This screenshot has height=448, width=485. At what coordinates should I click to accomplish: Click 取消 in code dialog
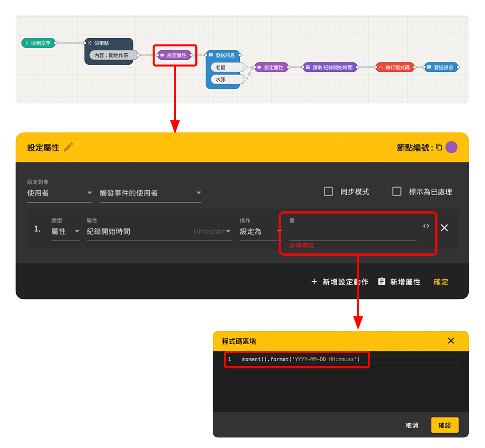click(x=412, y=426)
